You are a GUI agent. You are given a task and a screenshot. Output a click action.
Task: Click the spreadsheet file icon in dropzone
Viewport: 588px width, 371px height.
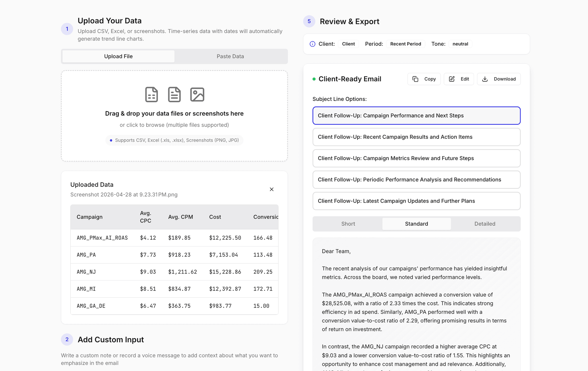tap(151, 95)
